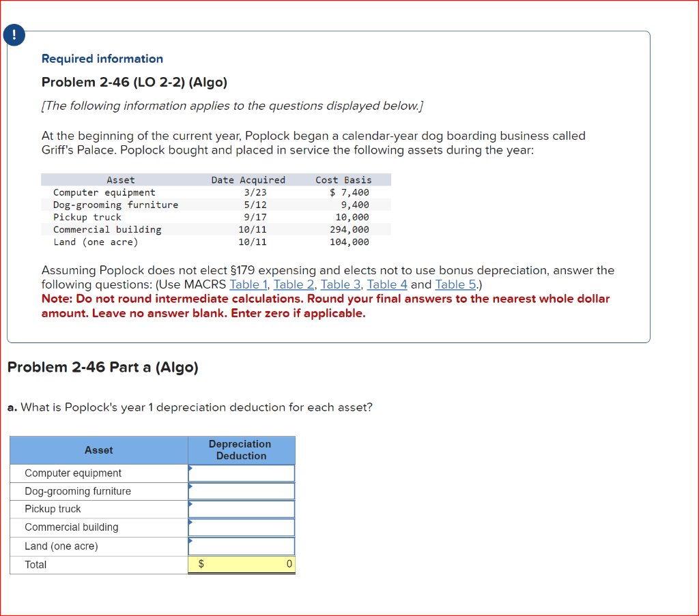Select the Required information heading
Viewport: 699px width, 616px height.
[102, 59]
